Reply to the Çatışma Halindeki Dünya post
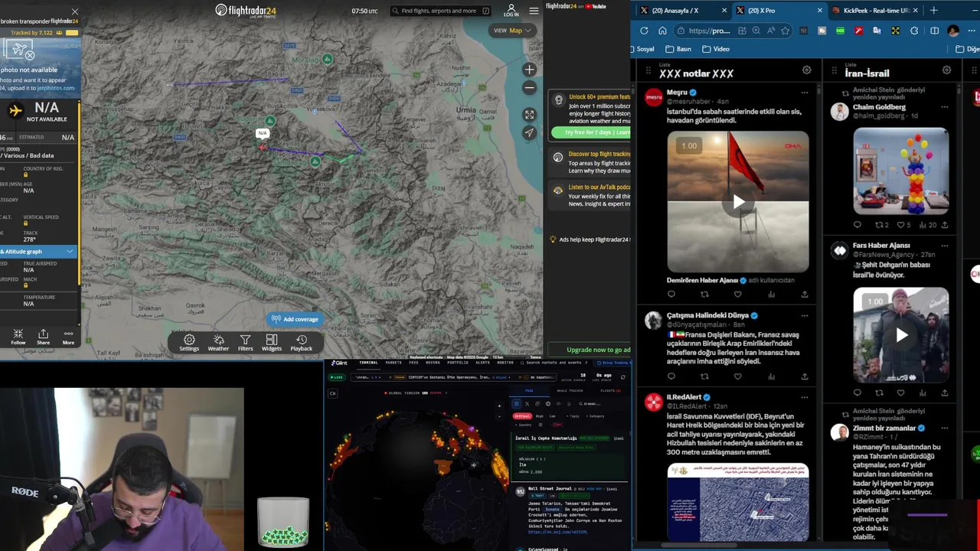This screenshot has height=551, width=980. click(671, 377)
